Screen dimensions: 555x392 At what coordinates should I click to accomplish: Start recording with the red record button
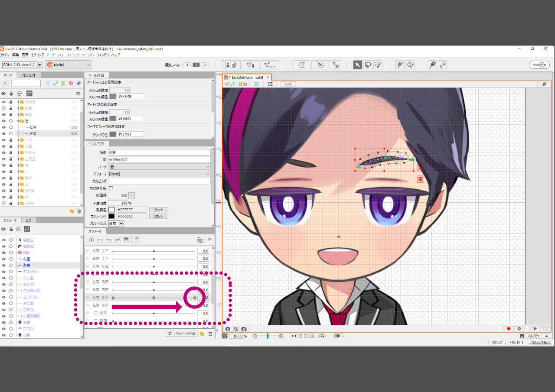point(509,329)
